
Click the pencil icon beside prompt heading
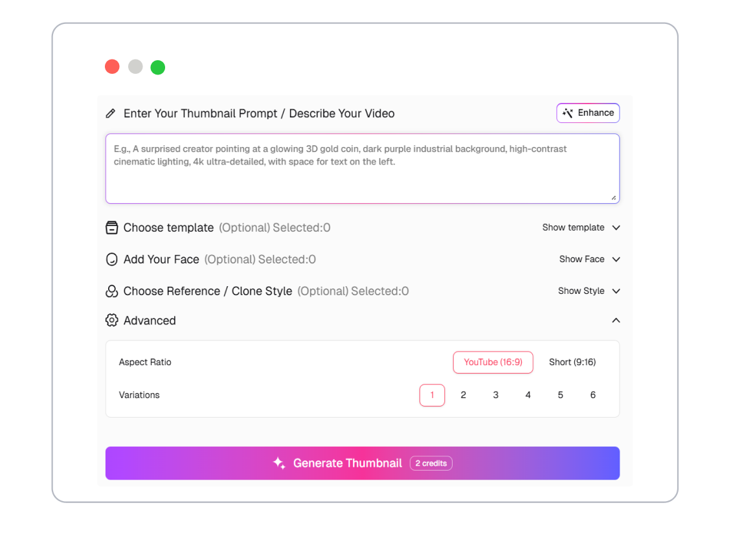(x=110, y=113)
